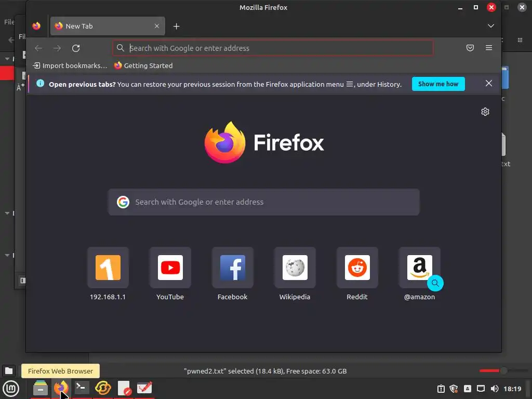Reload the current page
This screenshot has width=532, height=399.
(x=76, y=48)
